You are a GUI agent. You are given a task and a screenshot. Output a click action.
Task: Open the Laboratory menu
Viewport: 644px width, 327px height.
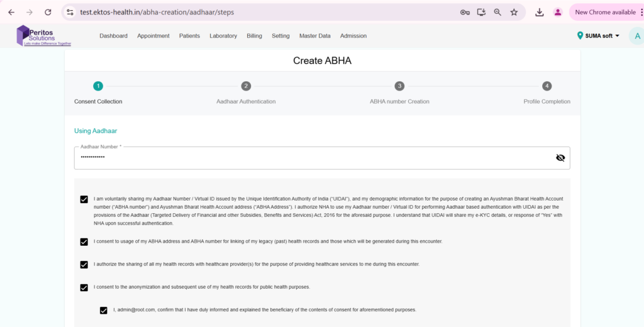pyautogui.click(x=223, y=36)
